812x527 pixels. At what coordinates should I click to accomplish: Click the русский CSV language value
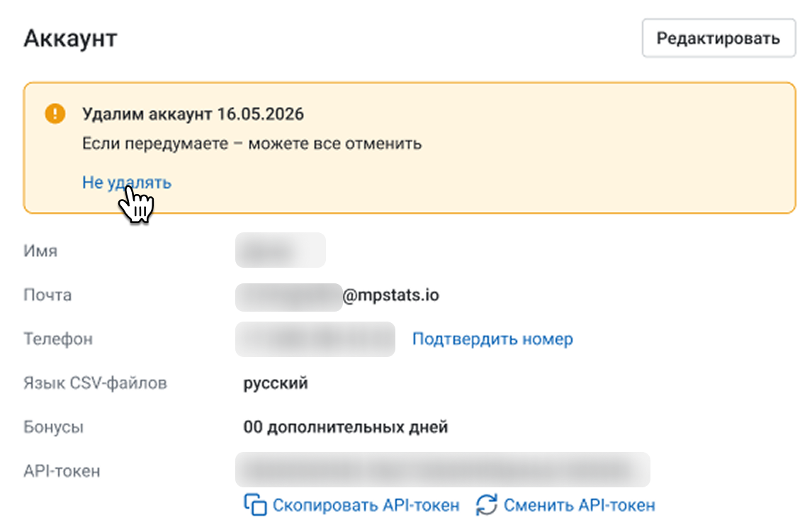tap(276, 383)
